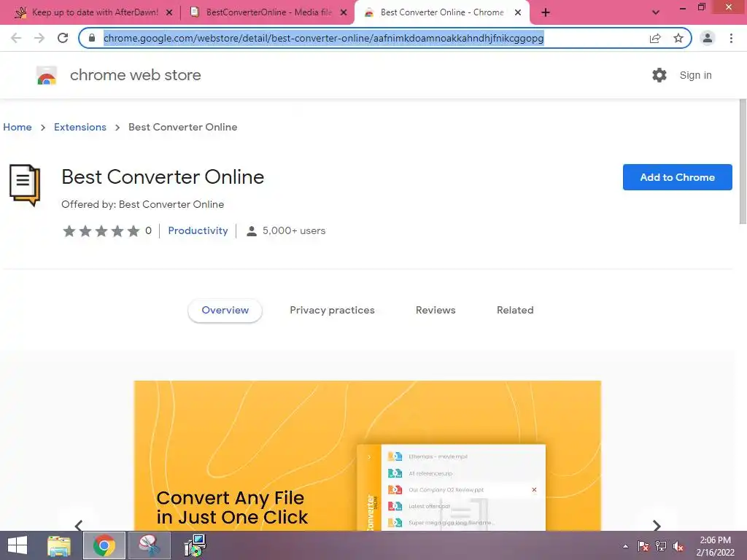
Task: Open the Windows Start menu
Action: tap(18, 545)
